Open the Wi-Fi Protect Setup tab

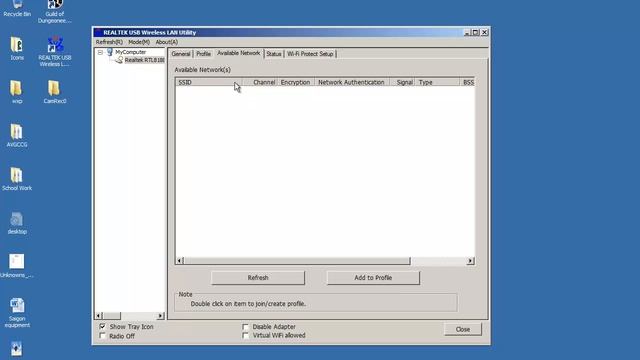(x=310, y=54)
